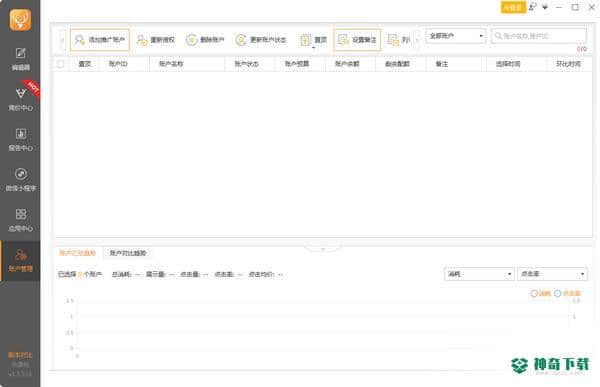Click the orange version link at sidebar bottom

click(20, 355)
